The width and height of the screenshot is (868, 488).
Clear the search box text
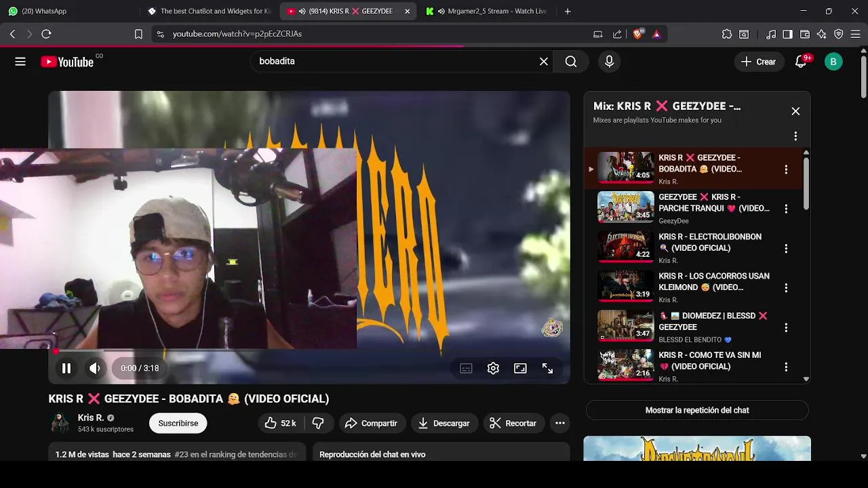544,62
